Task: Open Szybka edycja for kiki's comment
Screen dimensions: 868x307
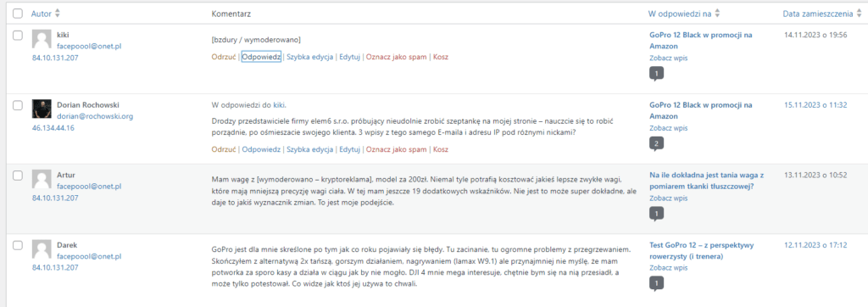Action: point(309,57)
